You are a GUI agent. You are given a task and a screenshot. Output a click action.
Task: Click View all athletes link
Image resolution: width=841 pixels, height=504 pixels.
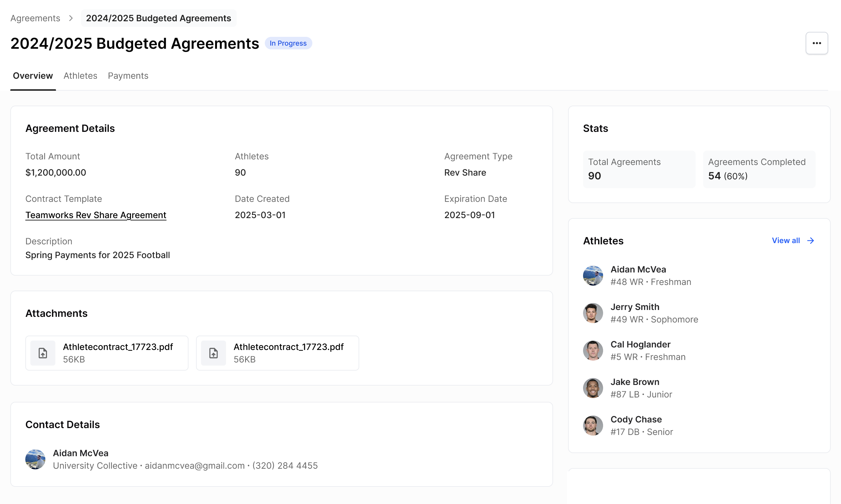(793, 241)
